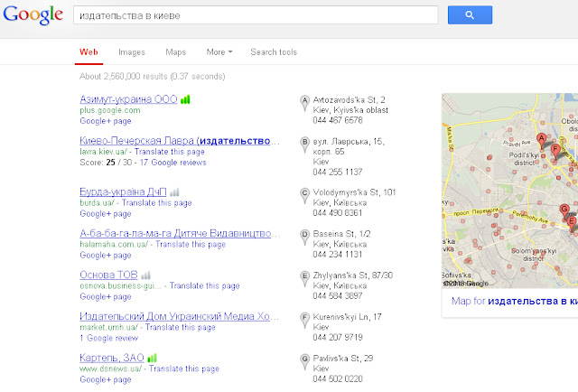Focus the search query input field
578x392 pixels.
click(x=256, y=15)
